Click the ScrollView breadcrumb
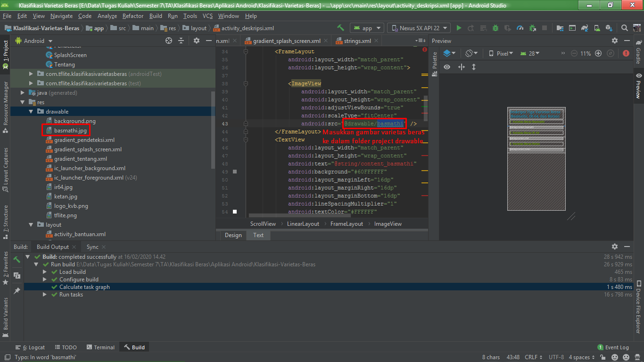Image resolution: width=644 pixels, height=362 pixels. click(x=263, y=224)
